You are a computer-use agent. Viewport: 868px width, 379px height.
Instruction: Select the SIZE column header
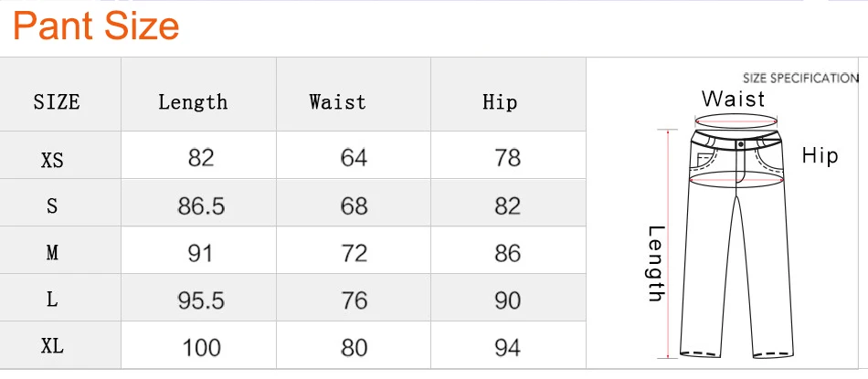[x=57, y=102]
